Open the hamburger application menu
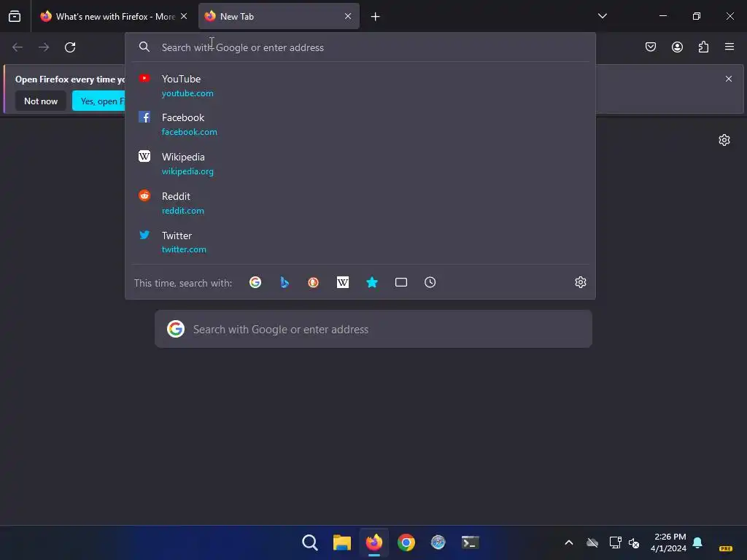 729,47
